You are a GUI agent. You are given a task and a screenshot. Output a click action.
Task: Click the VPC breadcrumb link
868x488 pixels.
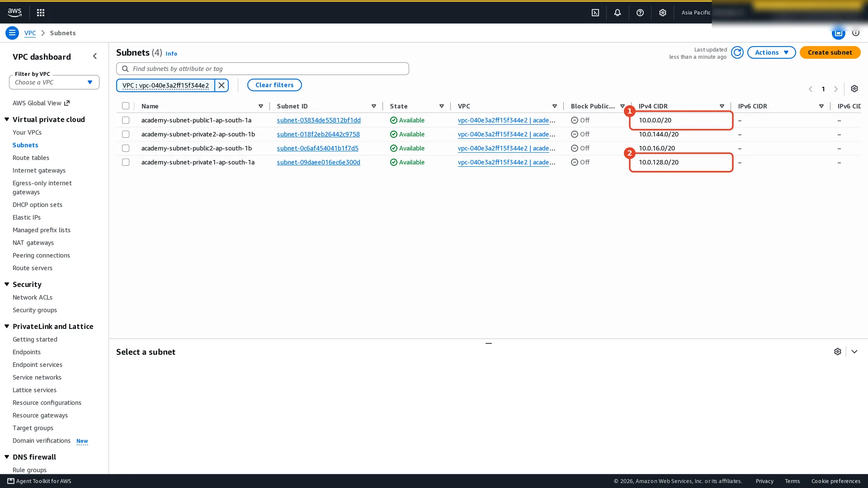click(30, 33)
